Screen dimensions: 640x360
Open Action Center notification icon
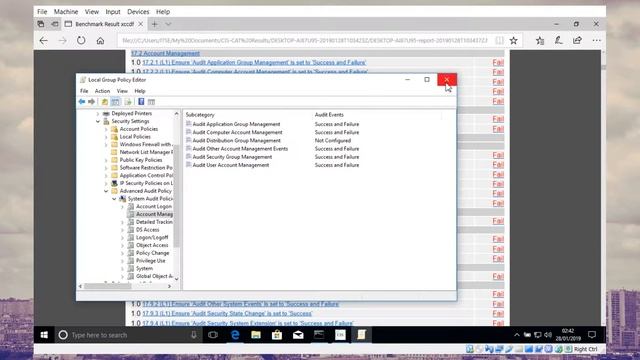click(592, 335)
